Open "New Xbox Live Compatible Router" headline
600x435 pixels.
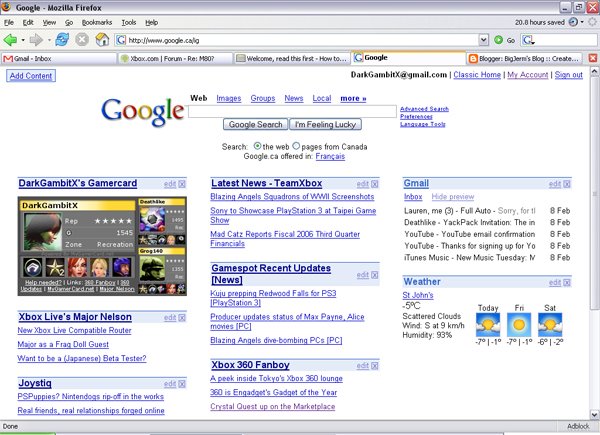point(74,330)
